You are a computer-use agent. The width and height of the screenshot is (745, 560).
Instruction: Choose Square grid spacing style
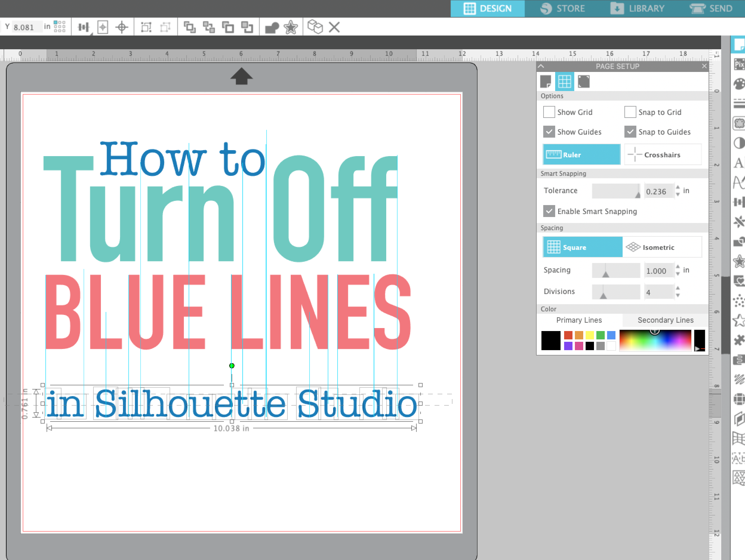(x=583, y=247)
